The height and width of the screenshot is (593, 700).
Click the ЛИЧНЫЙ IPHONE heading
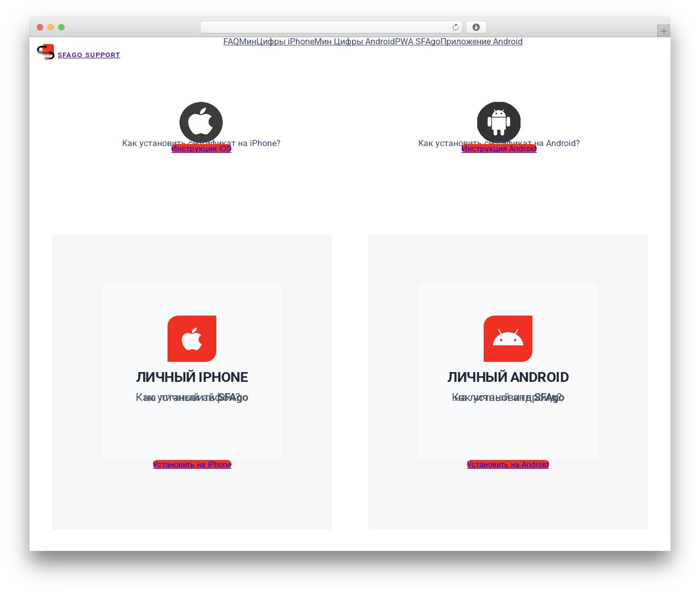(192, 377)
